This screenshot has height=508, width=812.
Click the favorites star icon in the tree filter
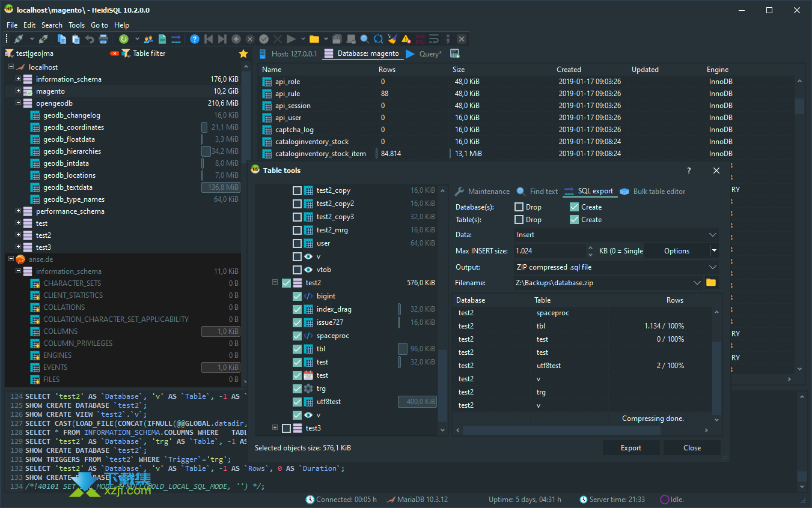click(x=243, y=53)
